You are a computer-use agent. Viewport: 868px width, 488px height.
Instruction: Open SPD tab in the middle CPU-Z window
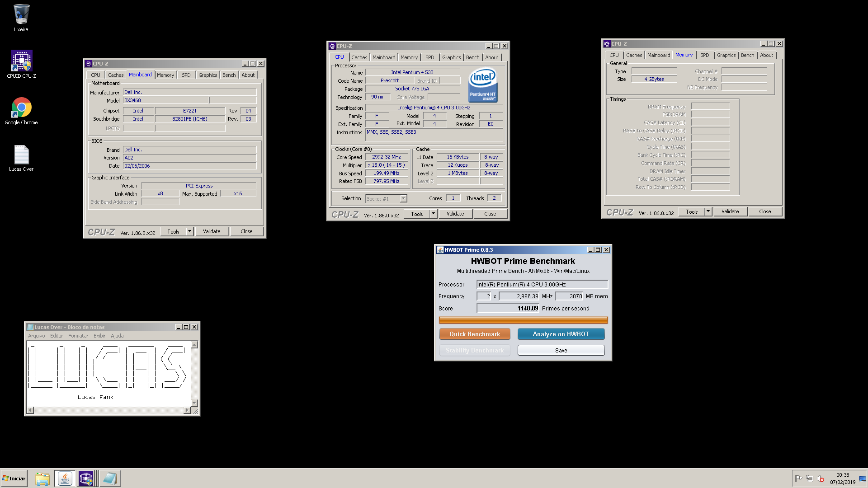point(429,57)
